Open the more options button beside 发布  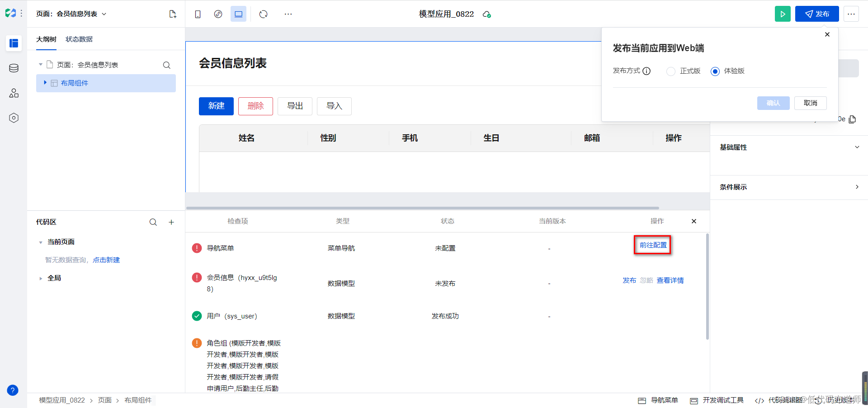[x=851, y=14]
